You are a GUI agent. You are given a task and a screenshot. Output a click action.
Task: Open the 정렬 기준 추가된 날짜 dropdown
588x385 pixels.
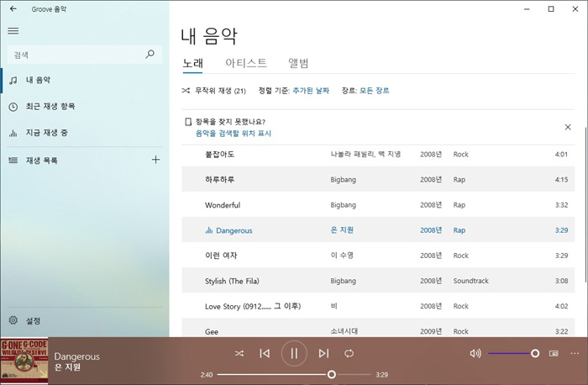click(311, 91)
